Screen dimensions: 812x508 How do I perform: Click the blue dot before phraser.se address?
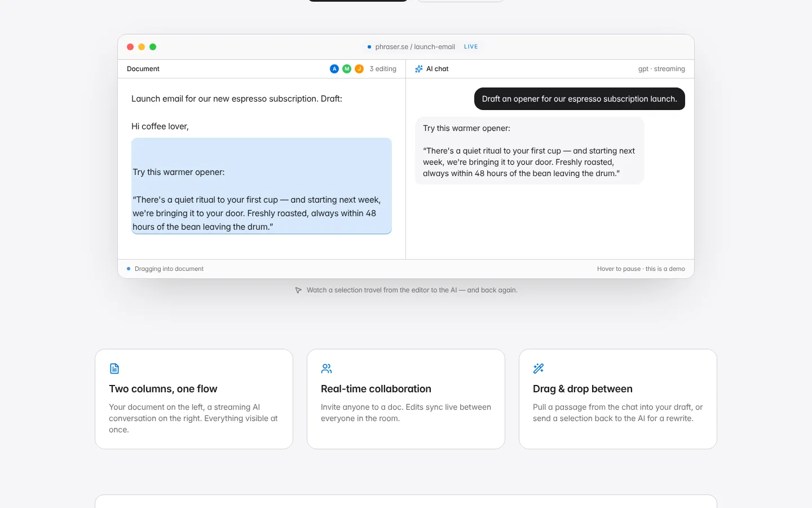pyautogui.click(x=369, y=47)
